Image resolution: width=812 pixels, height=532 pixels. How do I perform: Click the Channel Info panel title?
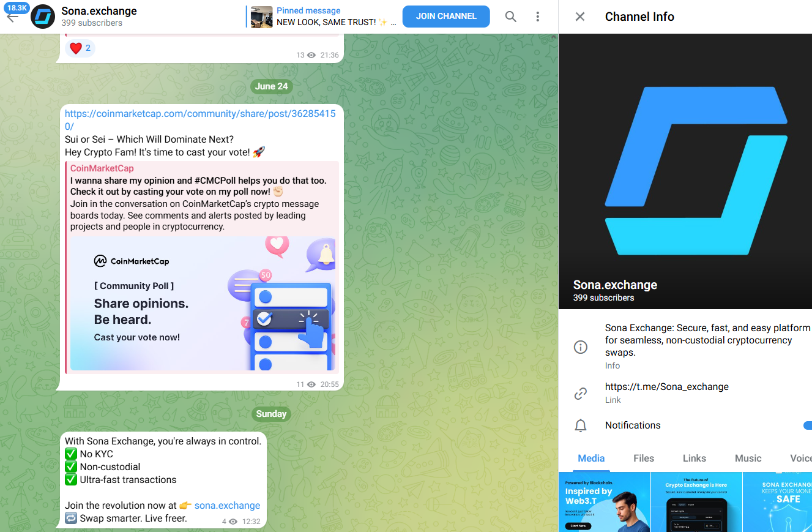pyautogui.click(x=639, y=17)
